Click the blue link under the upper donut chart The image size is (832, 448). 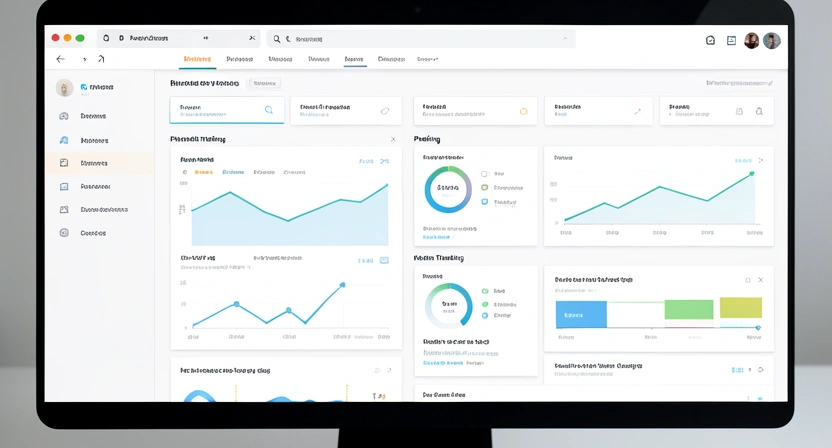coord(437,237)
